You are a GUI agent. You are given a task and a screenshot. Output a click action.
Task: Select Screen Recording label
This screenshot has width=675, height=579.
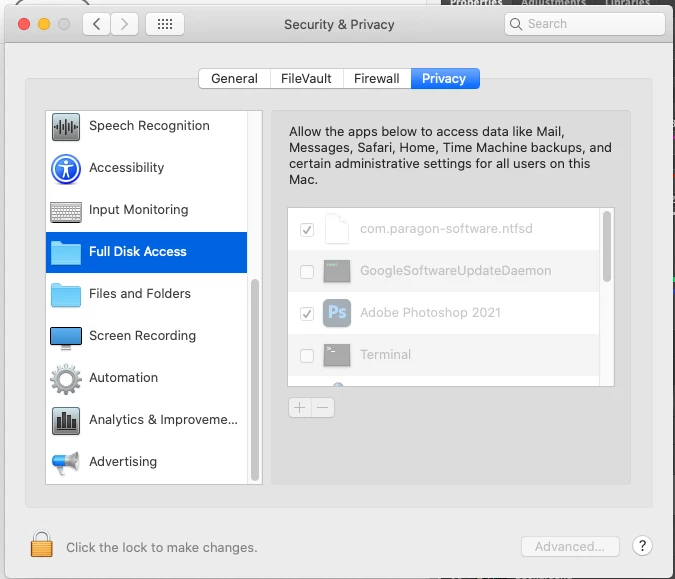tap(142, 336)
